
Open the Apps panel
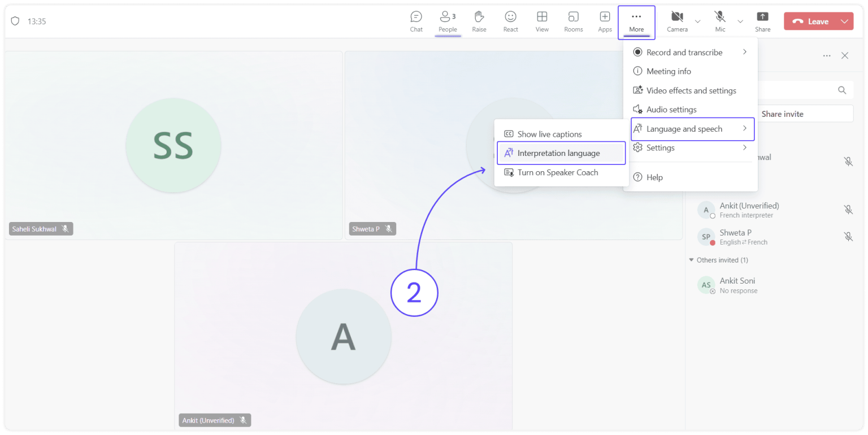coord(604,21)
